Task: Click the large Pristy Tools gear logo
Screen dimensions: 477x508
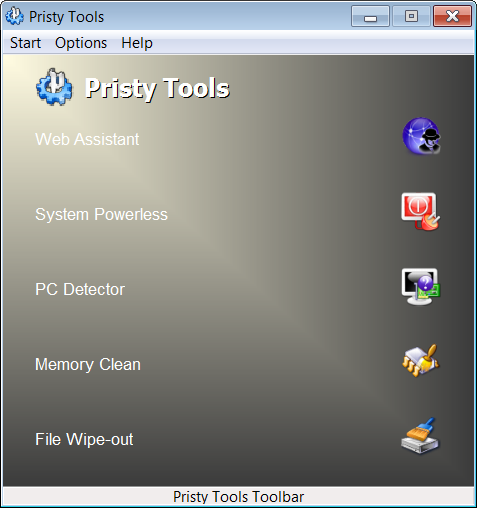Action: tap(54, 87)
